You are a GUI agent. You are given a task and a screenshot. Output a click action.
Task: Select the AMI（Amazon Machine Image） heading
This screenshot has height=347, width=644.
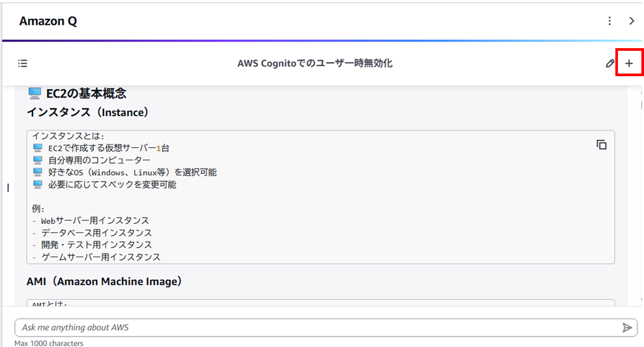click(104, 281)
